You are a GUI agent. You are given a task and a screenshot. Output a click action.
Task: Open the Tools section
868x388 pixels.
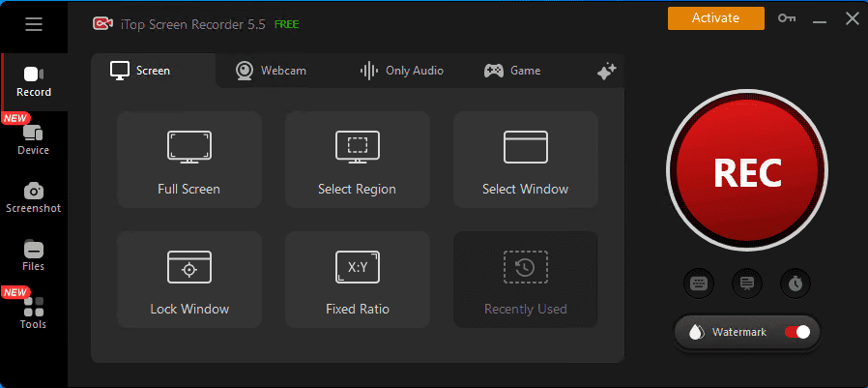click(x=34, y=313)
